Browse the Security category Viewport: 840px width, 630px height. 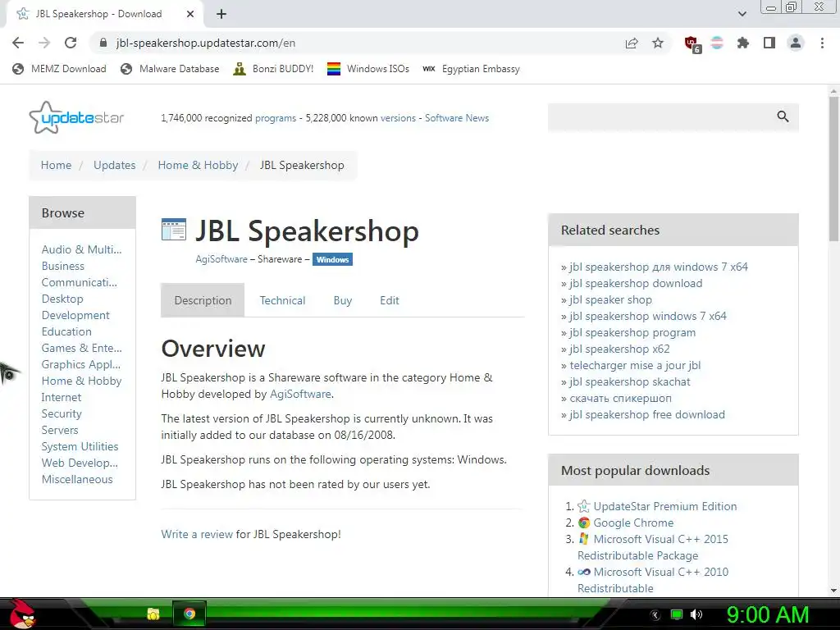click(62, 413)
